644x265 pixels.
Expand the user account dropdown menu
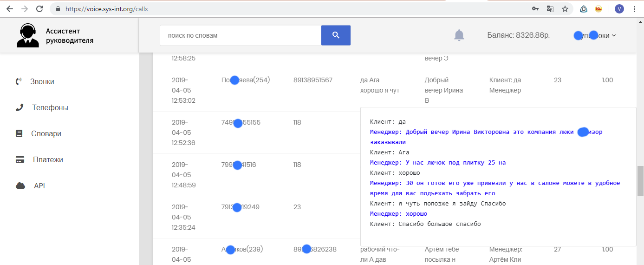[596, 35]
